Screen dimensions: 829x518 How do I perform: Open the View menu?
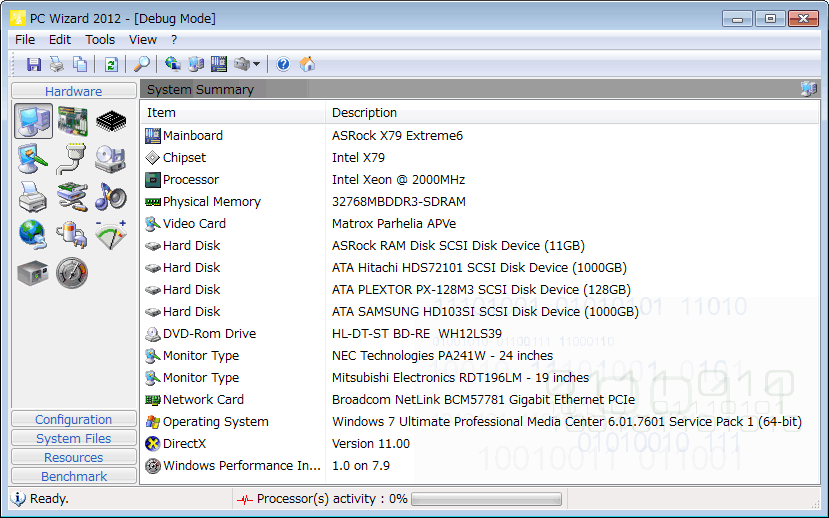click(143, 40)
